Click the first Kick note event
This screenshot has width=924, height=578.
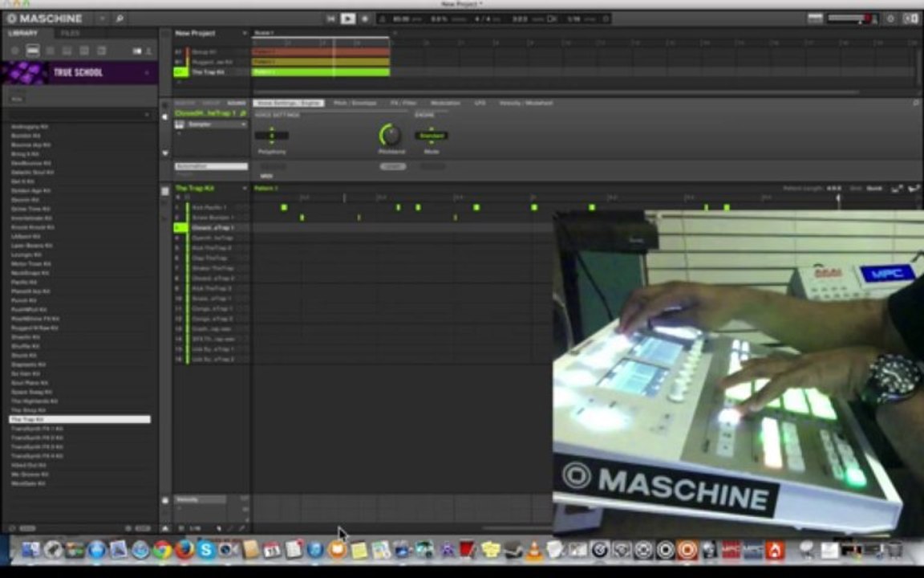284,208
